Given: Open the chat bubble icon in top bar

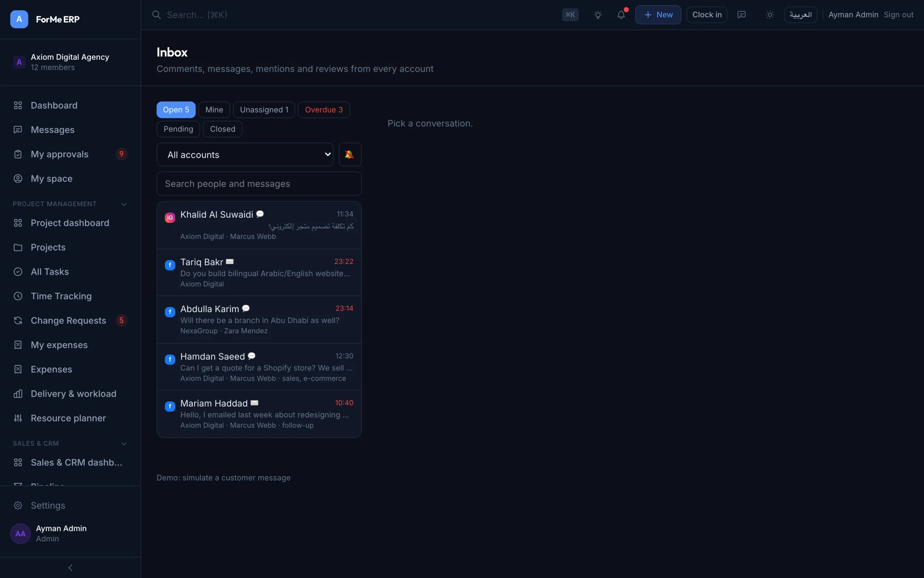Looking at the screenshot, I should coord(742,15).
